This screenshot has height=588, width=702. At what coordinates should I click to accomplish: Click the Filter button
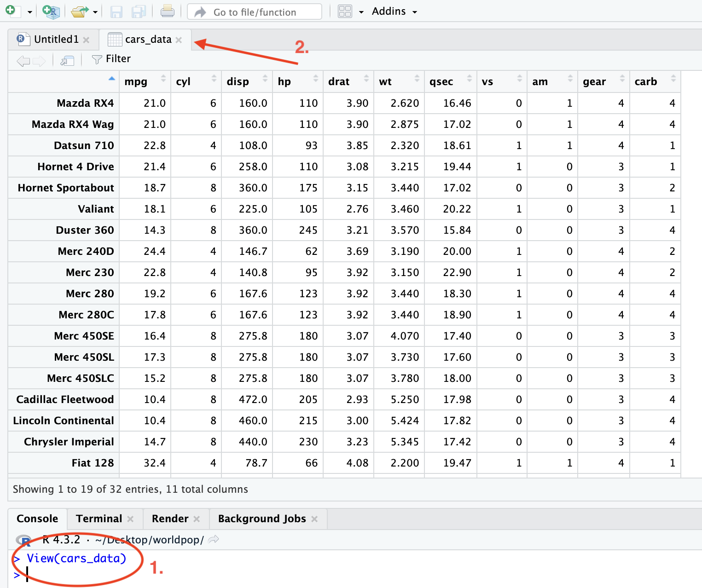[111, 59]
